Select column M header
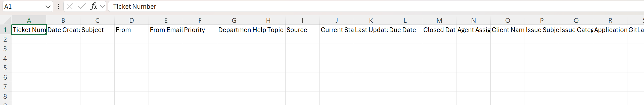 pyautogui.click(x=439, y=20)
